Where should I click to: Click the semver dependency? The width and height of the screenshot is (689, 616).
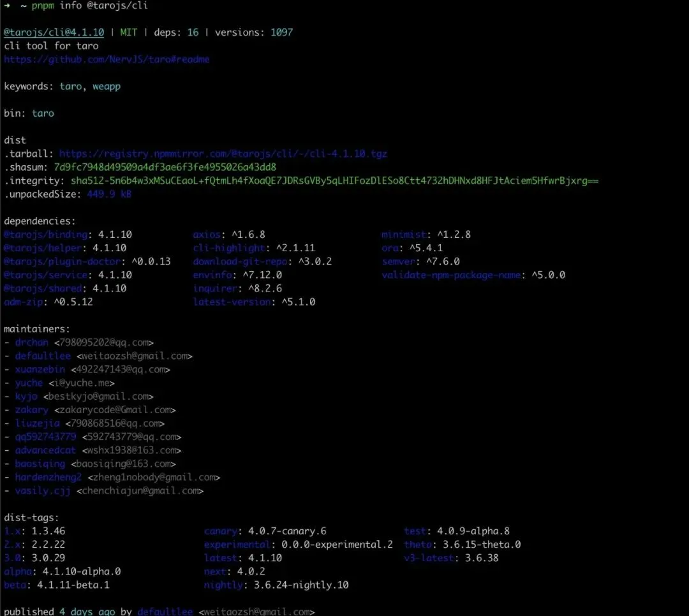pyautogui.click(x=398, y=262)
